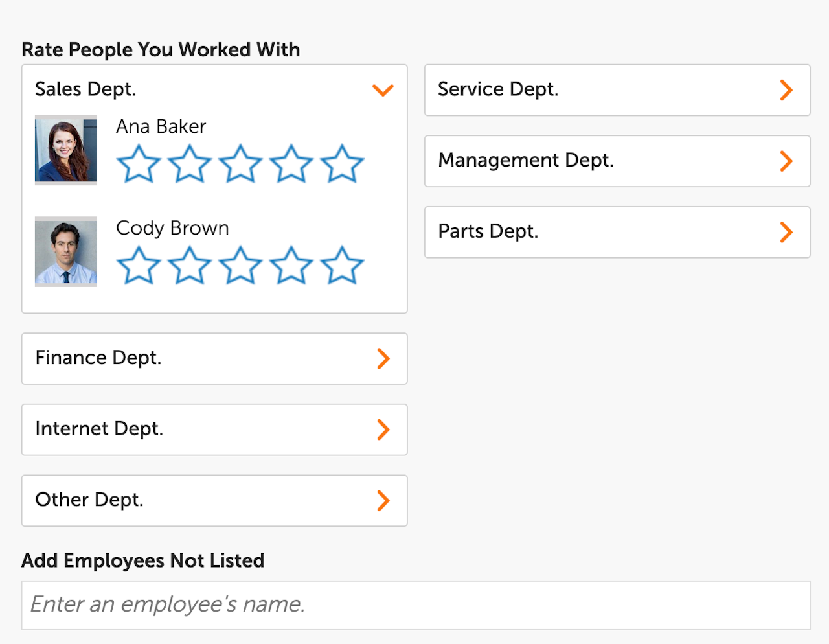This screenshot has width=829, height=644.
Task: Click the Ana Baker name label
Action: click(x=161, y=126)
